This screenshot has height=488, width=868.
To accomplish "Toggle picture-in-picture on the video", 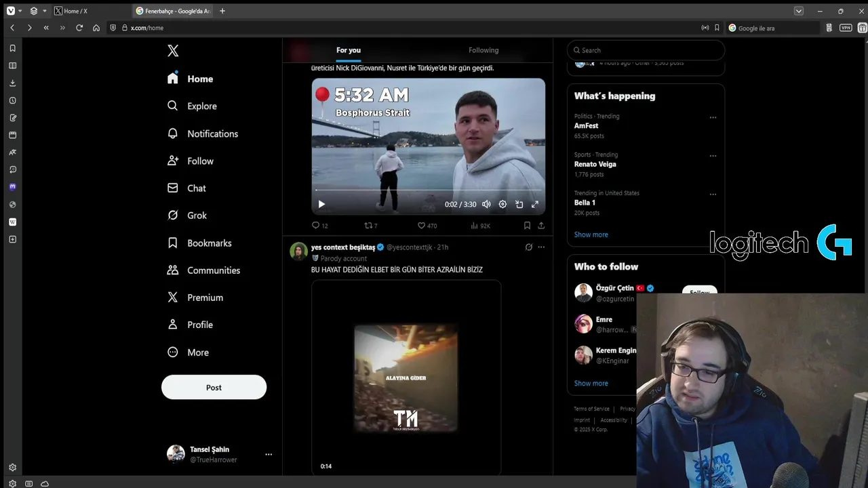I will (x=519, y=204).
